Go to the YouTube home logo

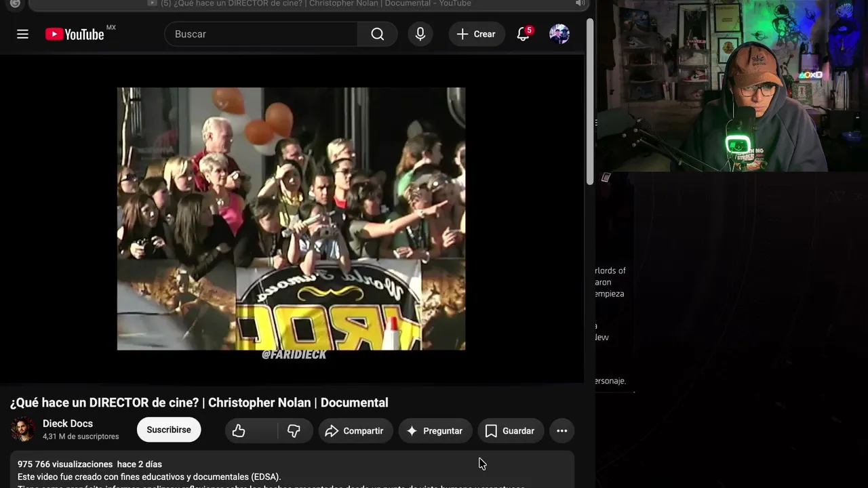(x=75, y=34)
